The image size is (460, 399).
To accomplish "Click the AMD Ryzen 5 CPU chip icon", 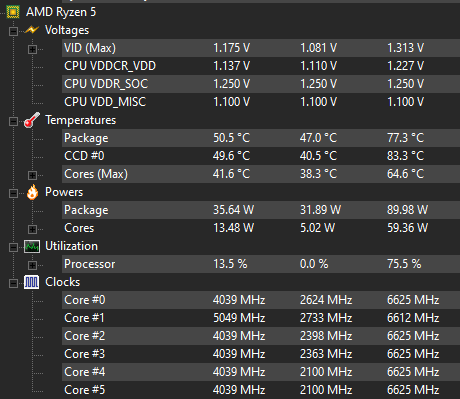I will point(13,12).
